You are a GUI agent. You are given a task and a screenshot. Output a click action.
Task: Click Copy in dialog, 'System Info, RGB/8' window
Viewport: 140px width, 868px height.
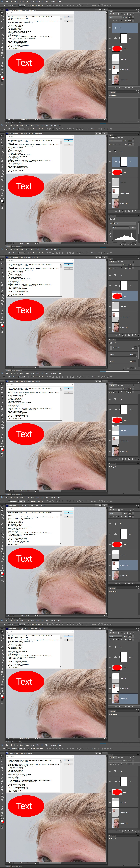click(x=68, y=393)
